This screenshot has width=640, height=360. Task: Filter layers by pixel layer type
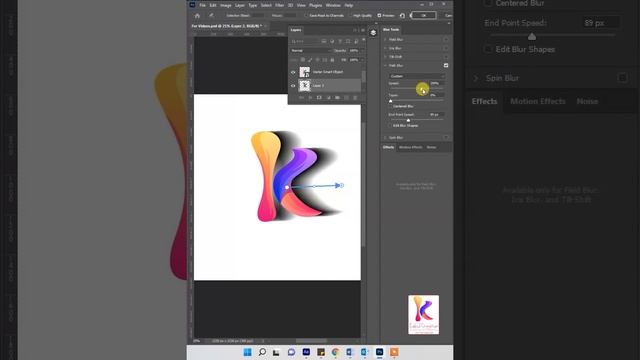(324, 41)
